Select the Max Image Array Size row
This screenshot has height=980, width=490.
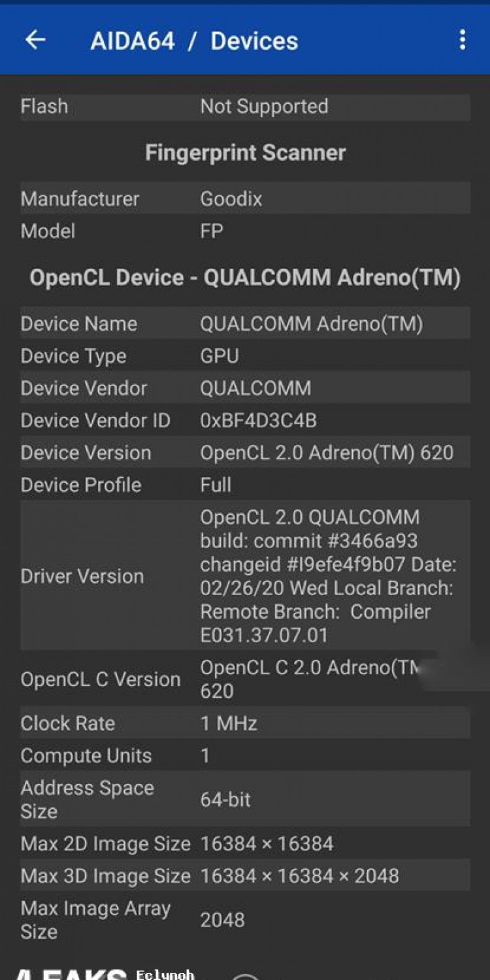245,919
